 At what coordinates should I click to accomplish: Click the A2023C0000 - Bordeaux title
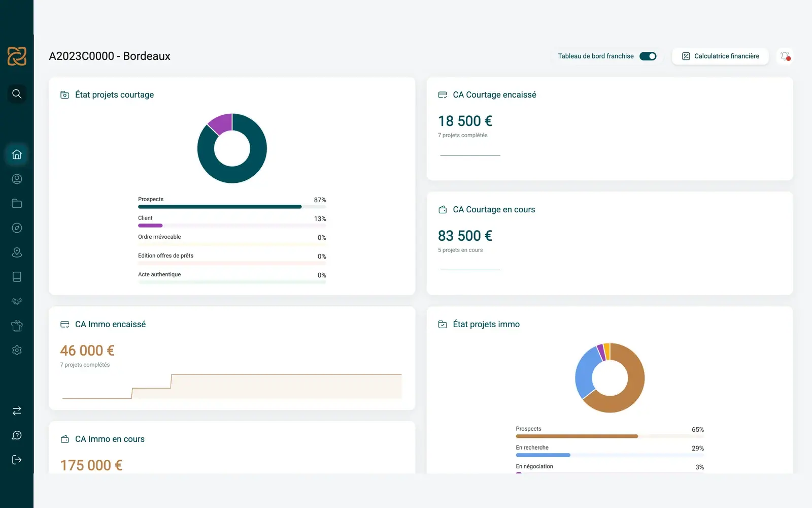pos(110,56)
